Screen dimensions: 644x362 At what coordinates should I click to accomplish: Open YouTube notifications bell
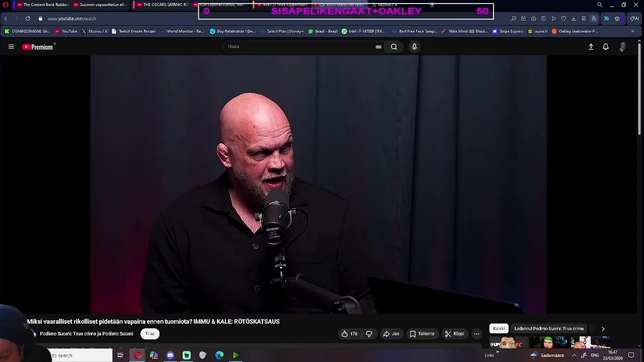pos(606,47)
